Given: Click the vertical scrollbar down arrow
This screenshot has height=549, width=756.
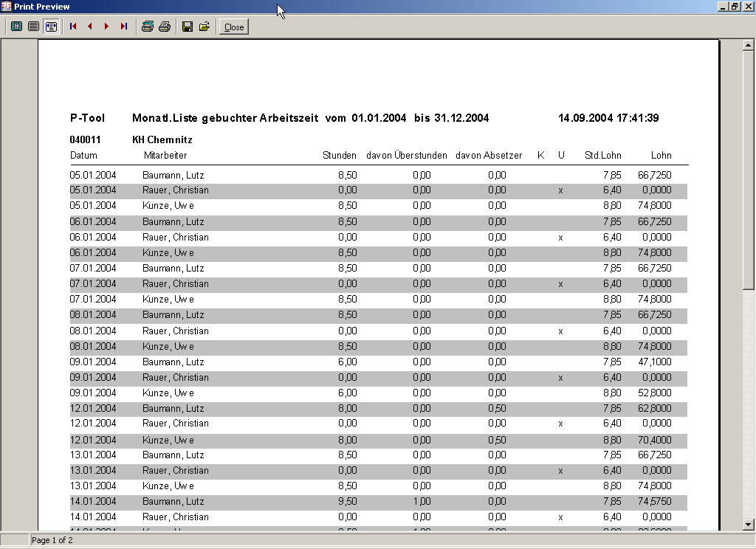Looking at the screenshot, I should (748, 524).
